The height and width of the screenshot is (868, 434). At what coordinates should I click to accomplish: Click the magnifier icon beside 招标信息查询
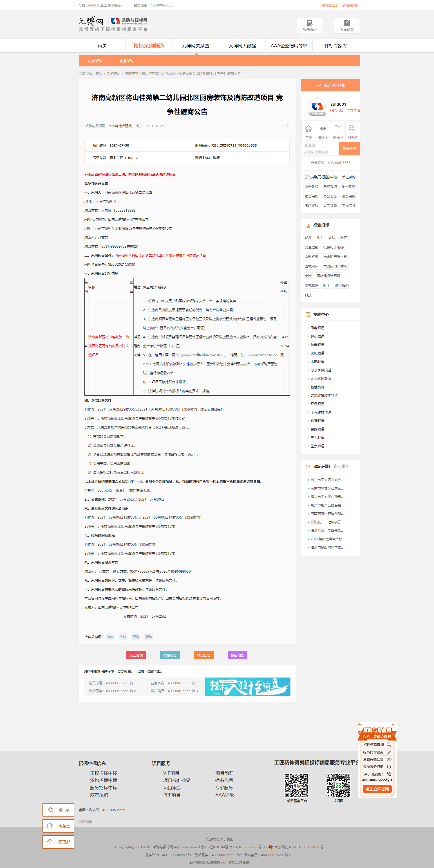[389, 745]
